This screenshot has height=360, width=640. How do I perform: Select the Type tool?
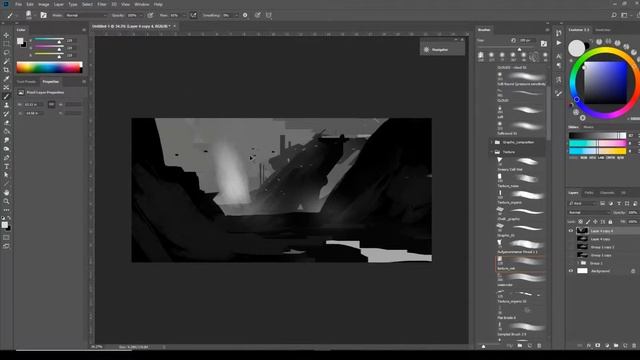pos(6,166)
